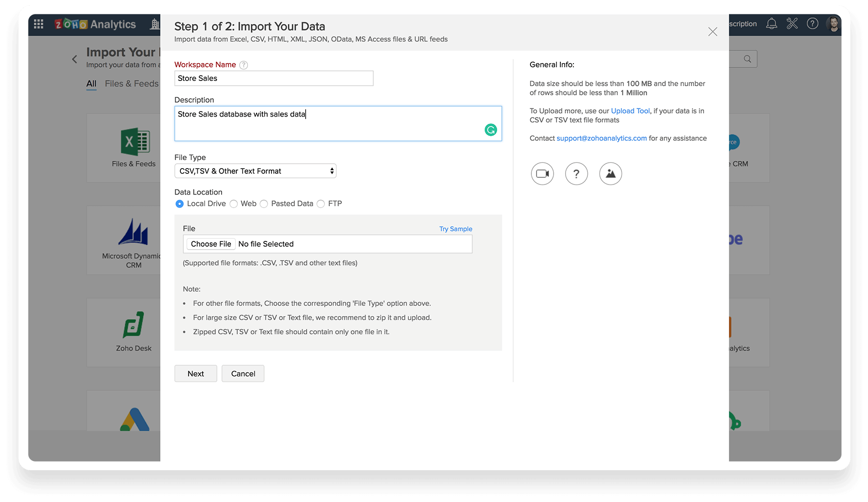
Task: Click the notifications bell icon
Action: tap(772, 24)
